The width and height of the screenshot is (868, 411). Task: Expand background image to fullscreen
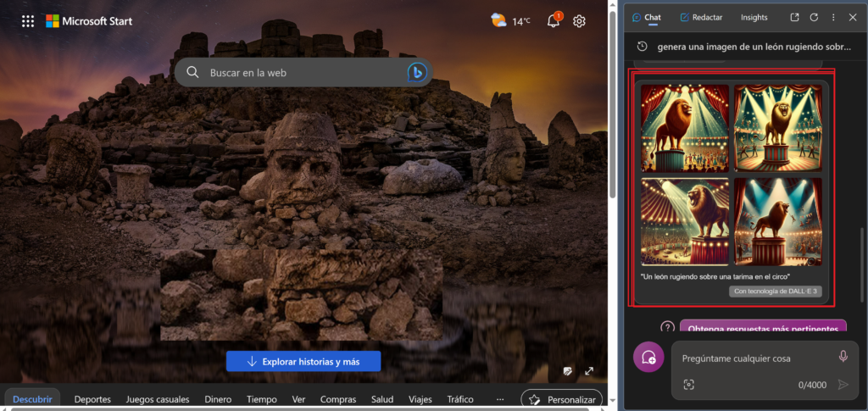(589, 371)
